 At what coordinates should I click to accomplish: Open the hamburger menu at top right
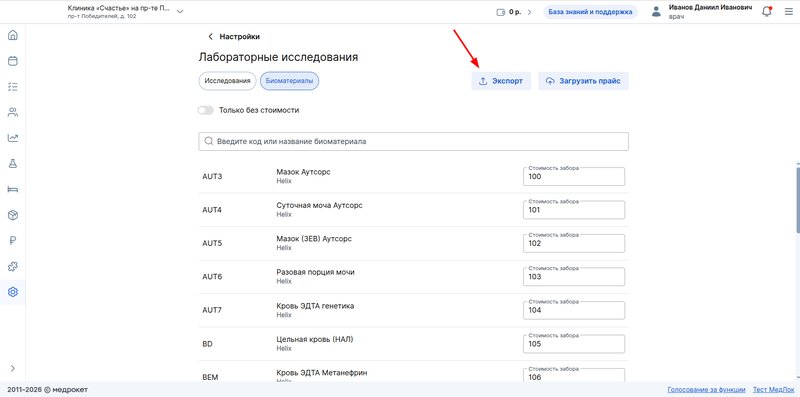pyautogui.click(x=789, y=12)
